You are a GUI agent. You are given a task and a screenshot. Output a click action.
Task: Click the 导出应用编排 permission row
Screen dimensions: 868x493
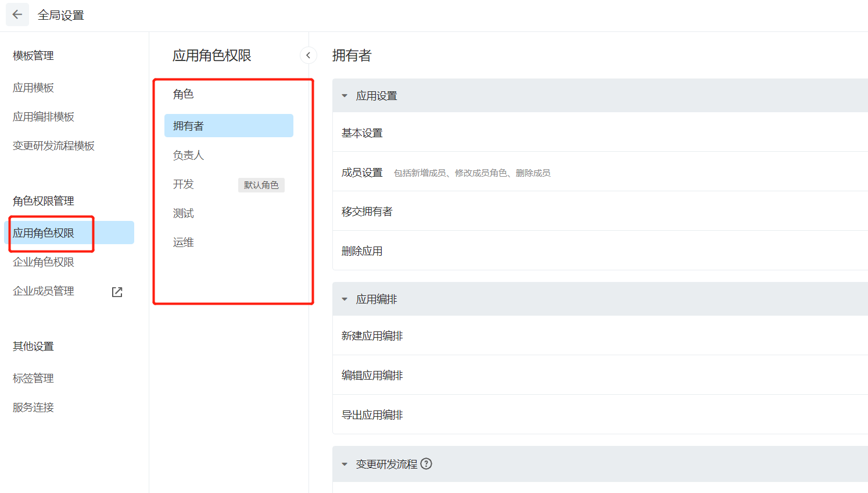tap(600, 415)
